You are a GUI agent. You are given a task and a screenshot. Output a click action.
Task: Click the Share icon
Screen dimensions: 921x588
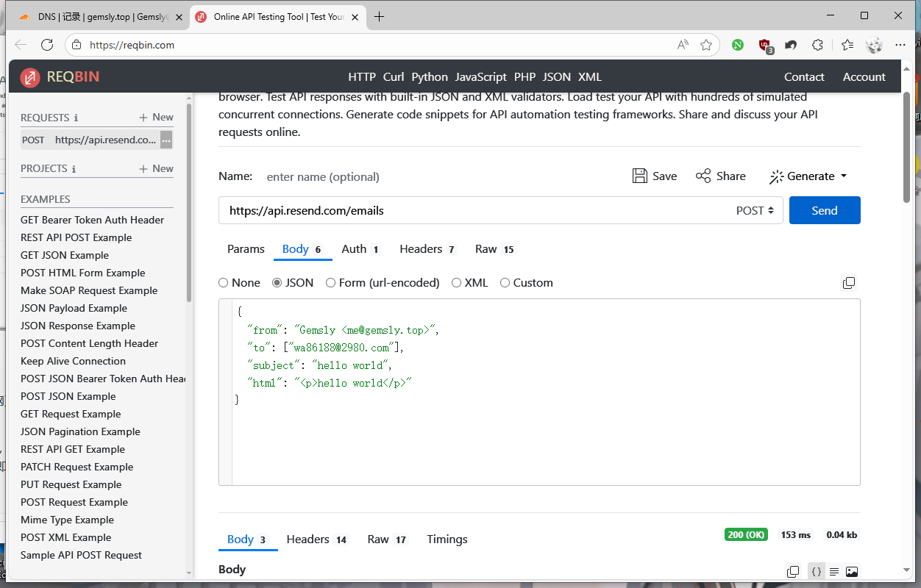703,176
